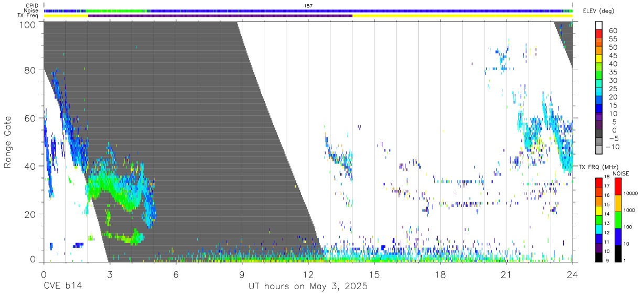Click the 1 tick on NOISE colorbar

[626, 260]
